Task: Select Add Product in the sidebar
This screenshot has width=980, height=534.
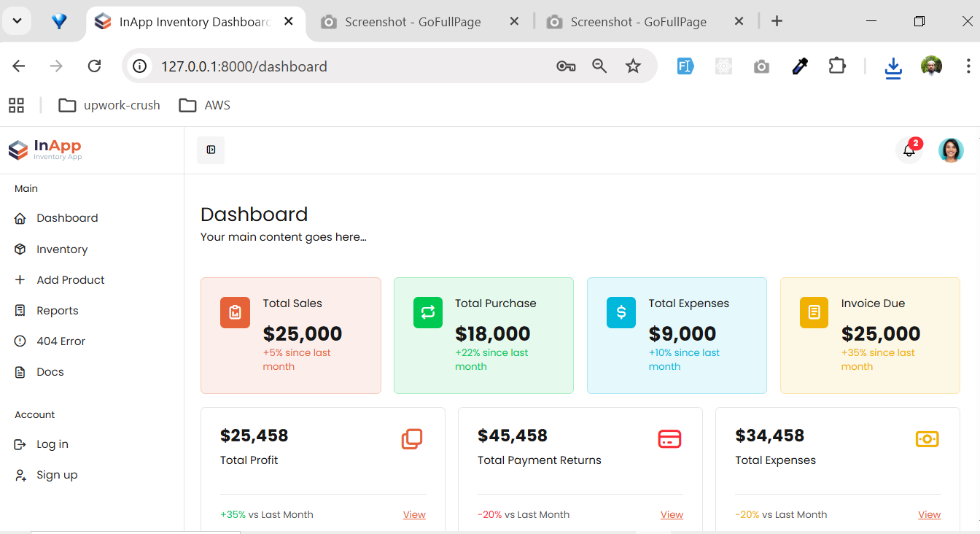Action: 70,280
